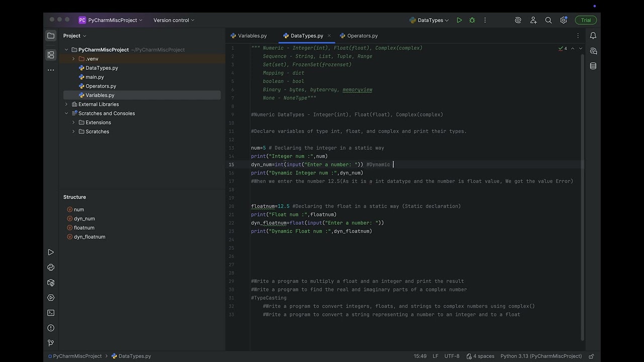Open editor tabs options menu
This screenshot has width=644, height=362.
[578, 36]
